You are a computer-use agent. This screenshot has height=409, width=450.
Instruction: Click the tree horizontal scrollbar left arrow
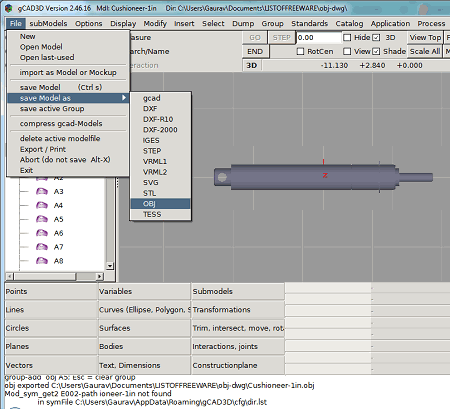click(10, 276)
